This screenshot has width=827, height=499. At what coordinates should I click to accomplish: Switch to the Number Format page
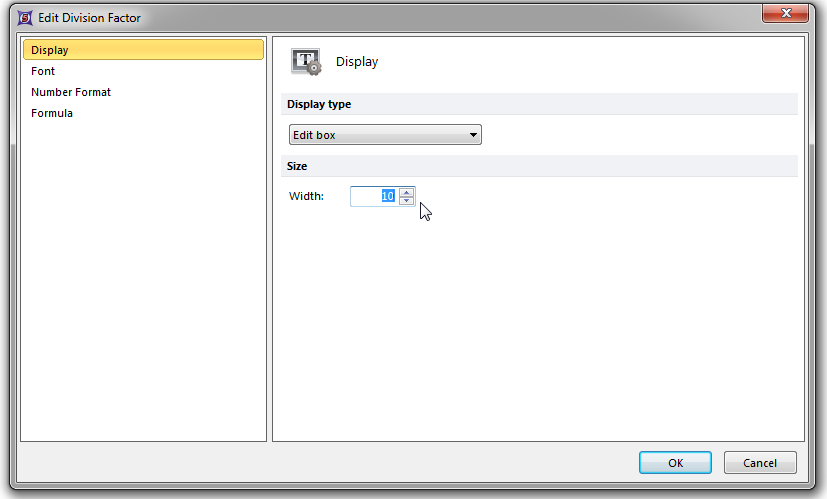point(71,92)
